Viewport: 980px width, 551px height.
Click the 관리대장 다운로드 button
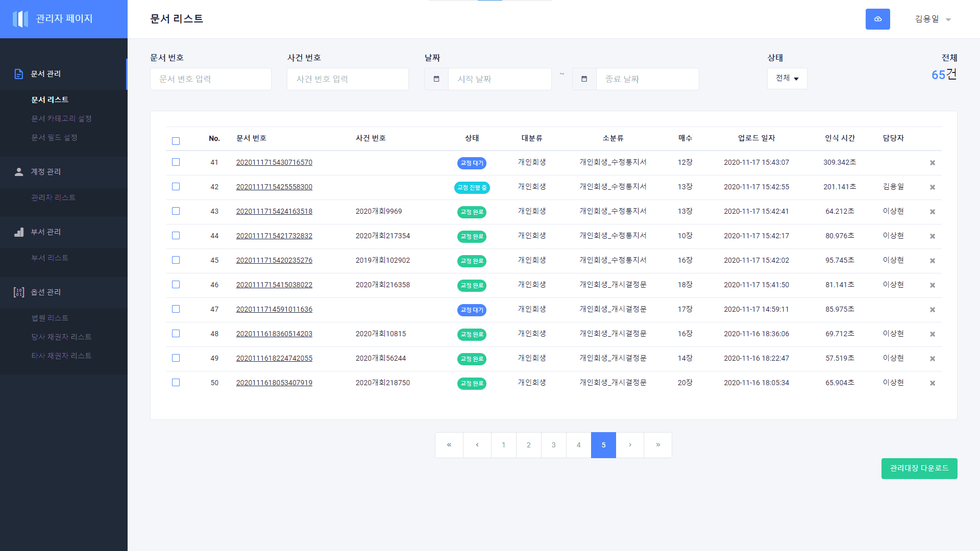(919, 468)
